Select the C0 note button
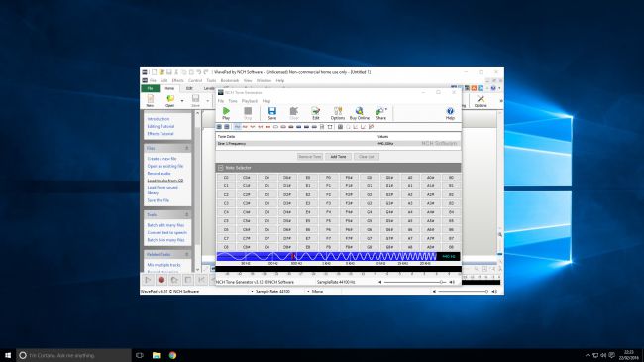Screen dimensions: 644x362 coord(226,178)
